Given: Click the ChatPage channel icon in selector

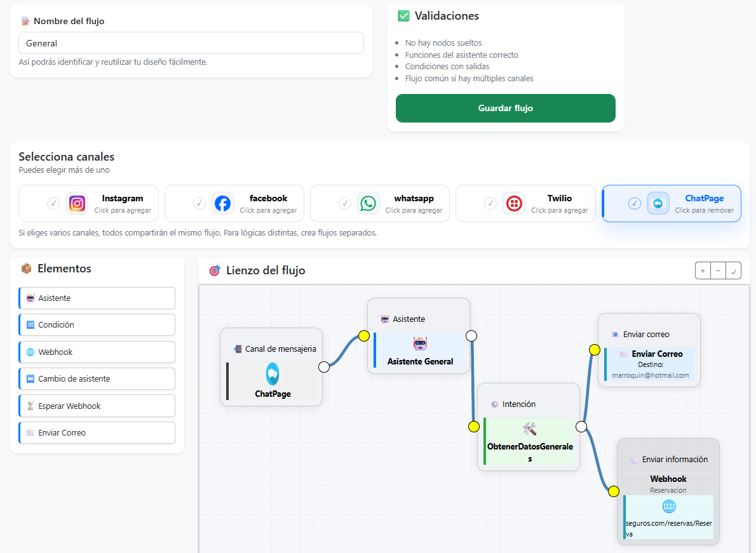Looking at the screenshot, I should pos(658,203).
